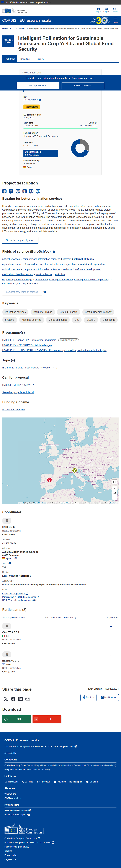Share the page on Facebook icon
The image size is (121, 868).
pos(13,699)
